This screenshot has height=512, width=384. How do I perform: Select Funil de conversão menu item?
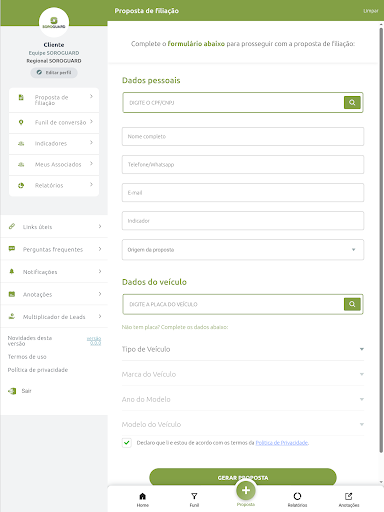click(x=54, y=123)
